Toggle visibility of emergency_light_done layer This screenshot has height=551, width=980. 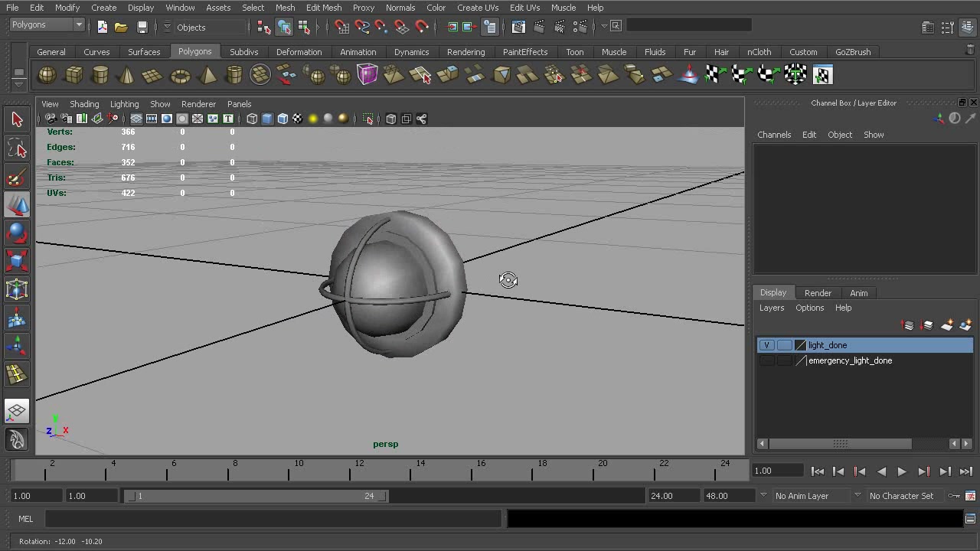pos(766,360)
